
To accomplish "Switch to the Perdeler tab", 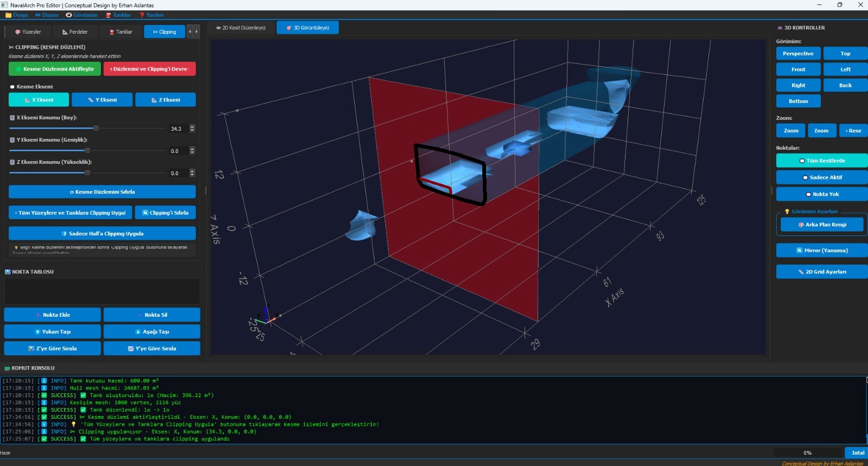I will coord(75,32).
